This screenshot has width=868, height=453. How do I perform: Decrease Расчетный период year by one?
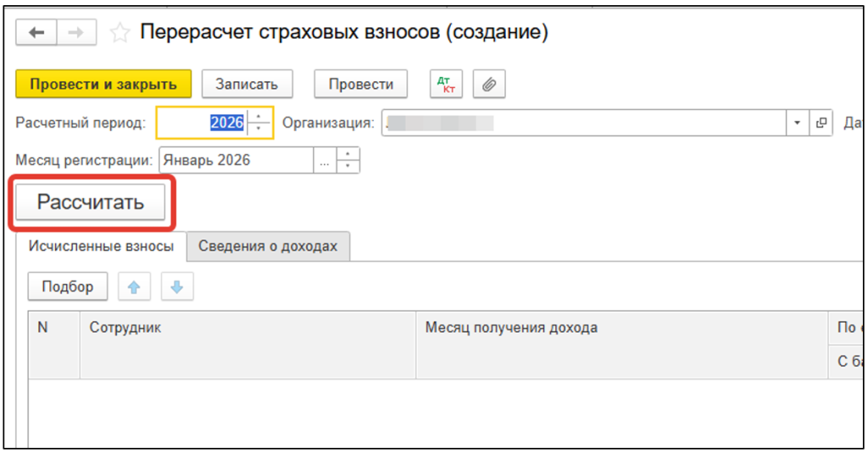(x=259, y=129)
